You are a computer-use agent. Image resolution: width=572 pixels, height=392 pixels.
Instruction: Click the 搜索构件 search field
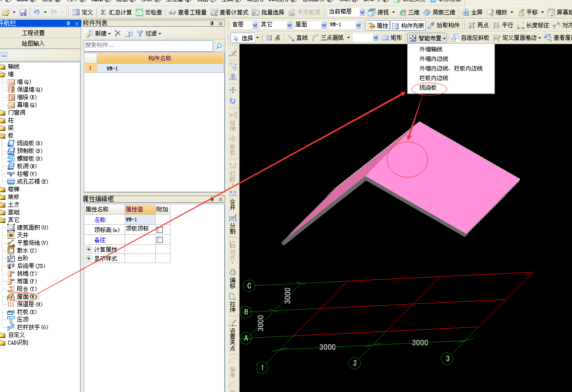(149, 46)
